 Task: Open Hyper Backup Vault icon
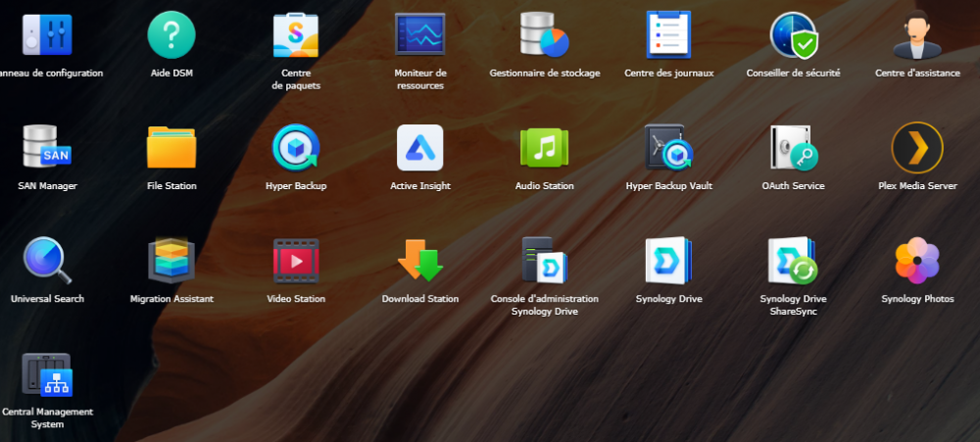pyautogui.click(x=668, y=148)
